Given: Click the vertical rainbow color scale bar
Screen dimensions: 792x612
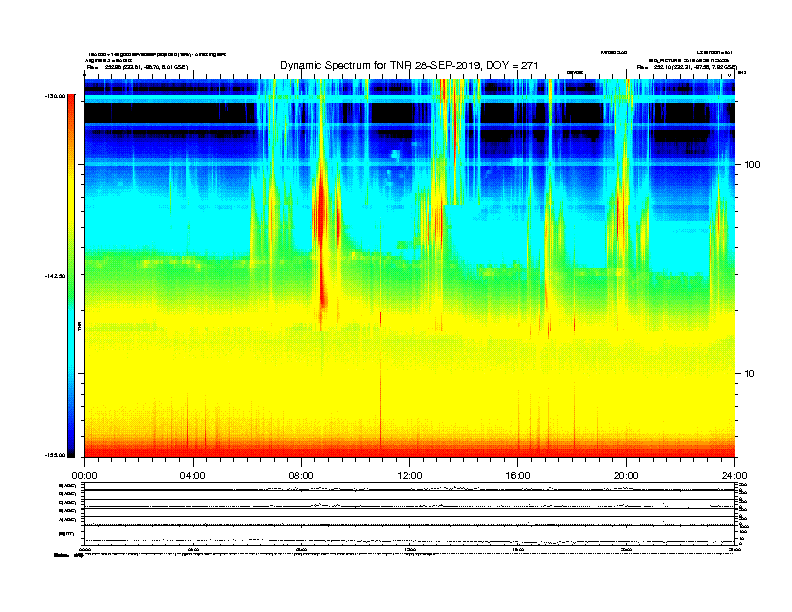Looking at the screenshot, I should tap(71, 276).
